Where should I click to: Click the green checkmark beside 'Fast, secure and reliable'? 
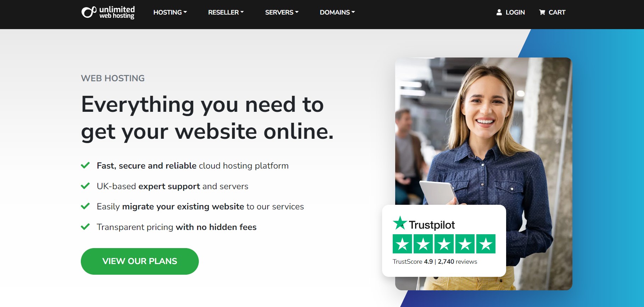pyautogui.click(x=85, y=165)
